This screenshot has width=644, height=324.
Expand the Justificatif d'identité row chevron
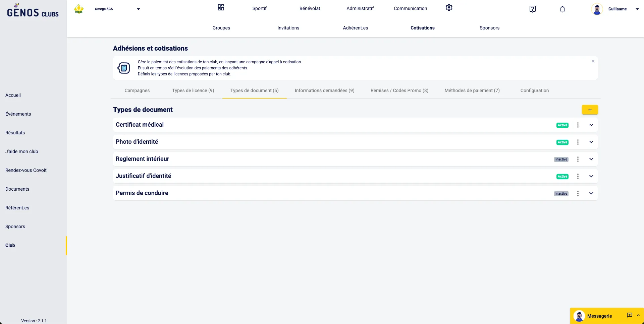coord(591,176)
